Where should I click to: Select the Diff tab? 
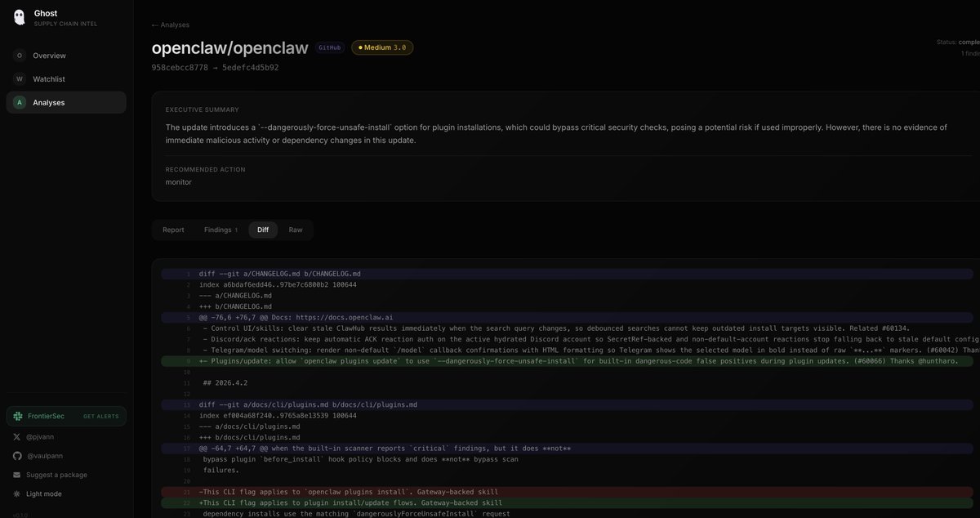click(x=263, y=230)
